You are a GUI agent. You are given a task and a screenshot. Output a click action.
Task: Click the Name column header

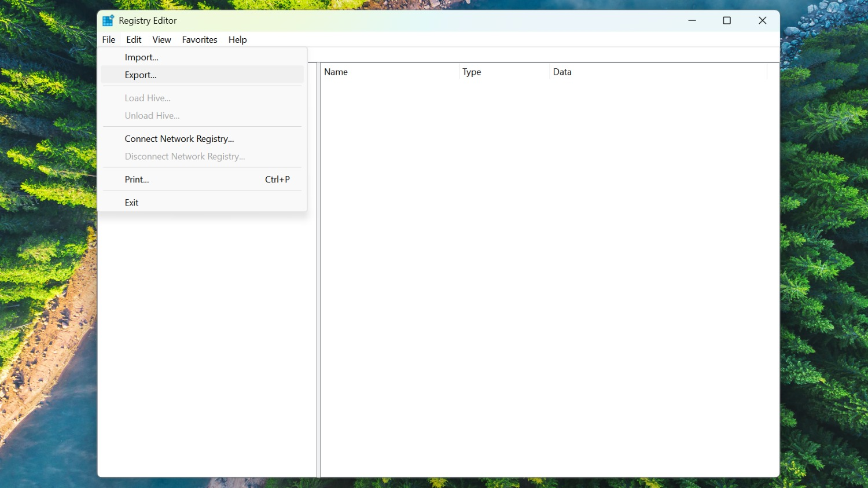pos(389,72)
